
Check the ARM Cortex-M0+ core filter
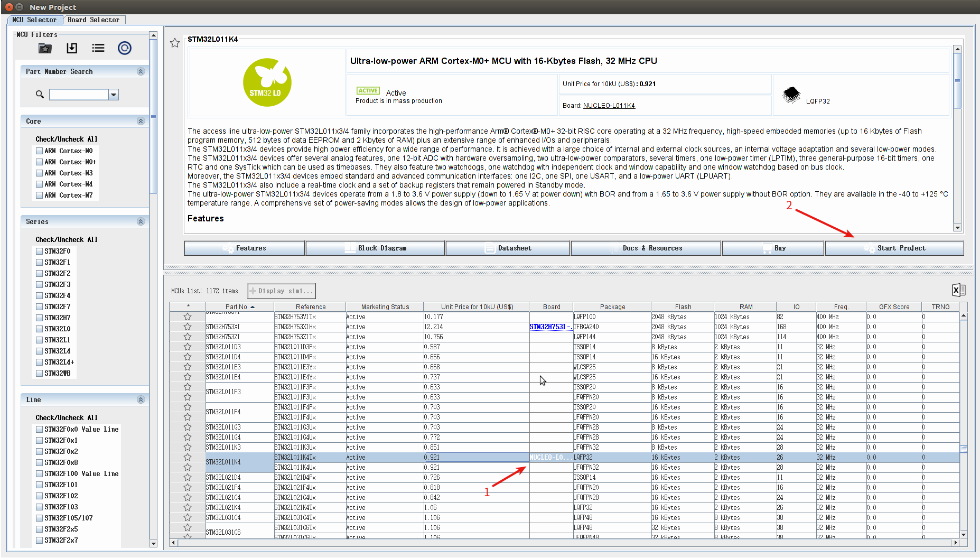[39, 162]
